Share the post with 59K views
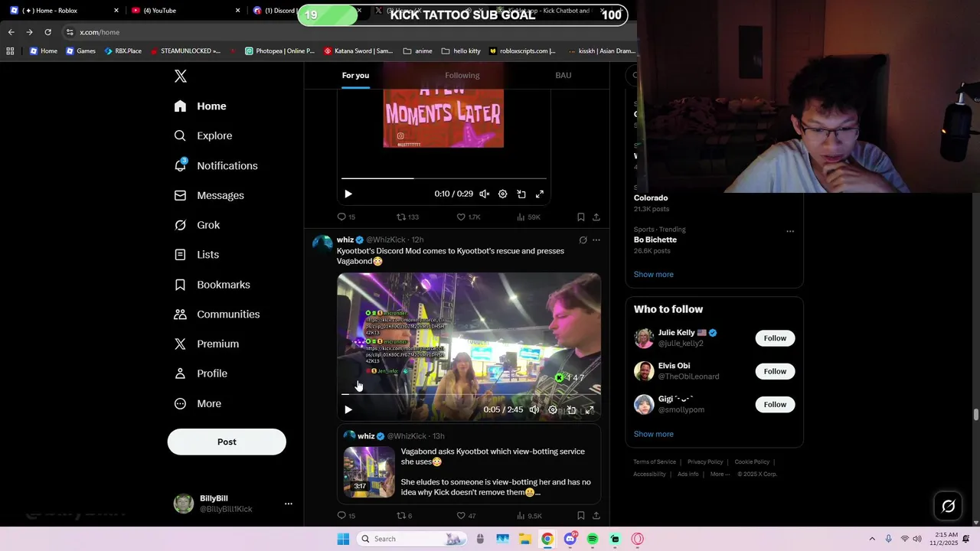This screenshot has height=551, width=980. [x=596, y=217]
